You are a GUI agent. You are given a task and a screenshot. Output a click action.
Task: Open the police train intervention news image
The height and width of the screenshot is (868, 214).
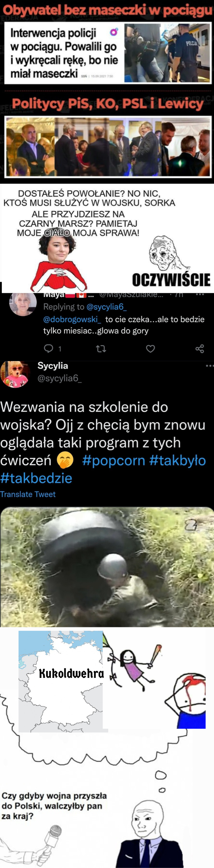[x=168, y=53]
